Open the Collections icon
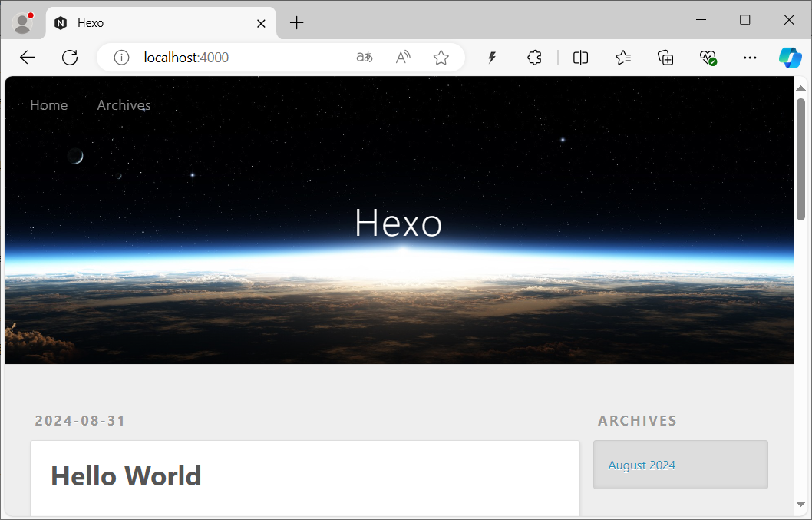Screen dimensions: 812x520 [665, 58]
